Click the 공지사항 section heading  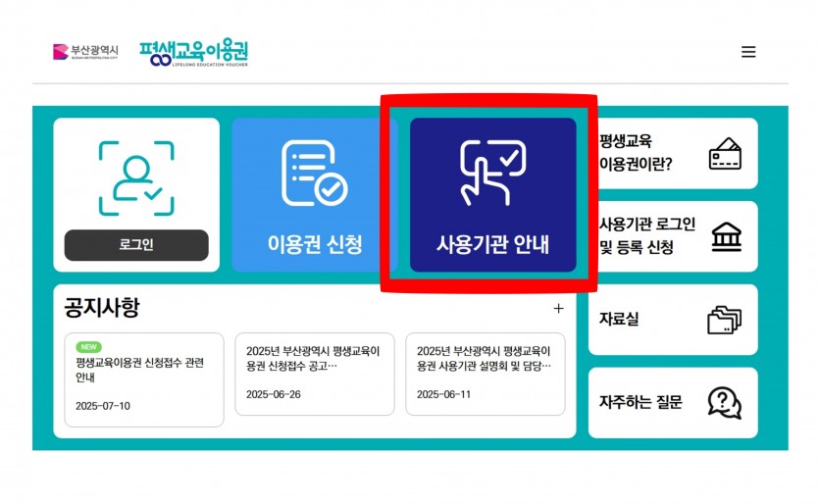[102, 307]
